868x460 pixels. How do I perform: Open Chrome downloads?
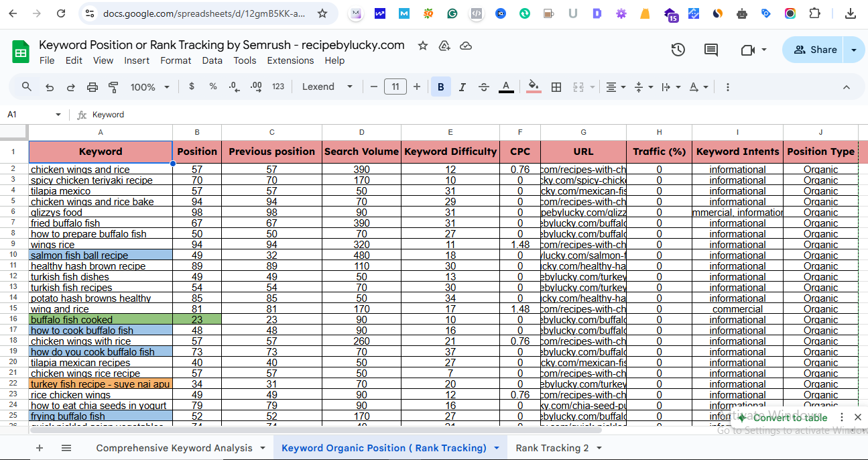[850, 13]
